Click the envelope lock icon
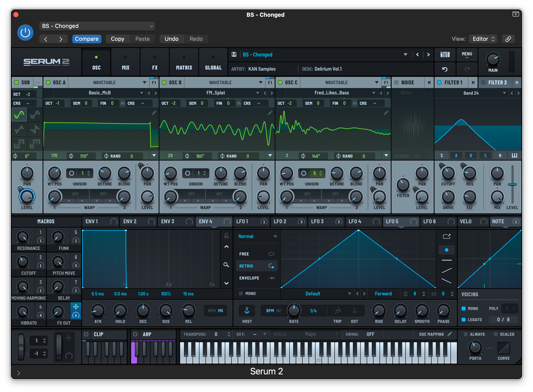The image size is (533, 392). (226, 235)
